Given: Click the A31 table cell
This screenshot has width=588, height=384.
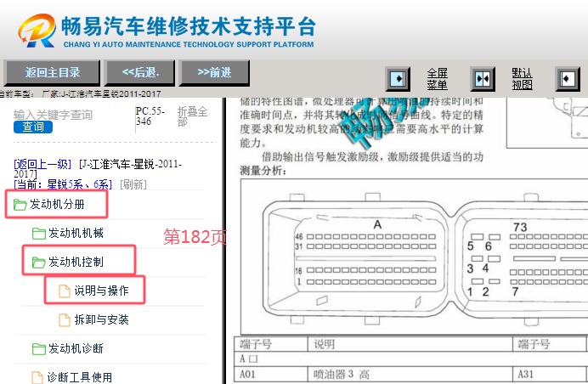Looking at the screenshot, I should click(x=549, y=374).
